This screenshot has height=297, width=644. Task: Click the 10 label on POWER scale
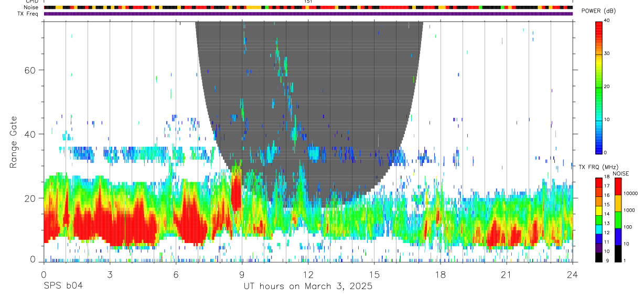point(607,119)
